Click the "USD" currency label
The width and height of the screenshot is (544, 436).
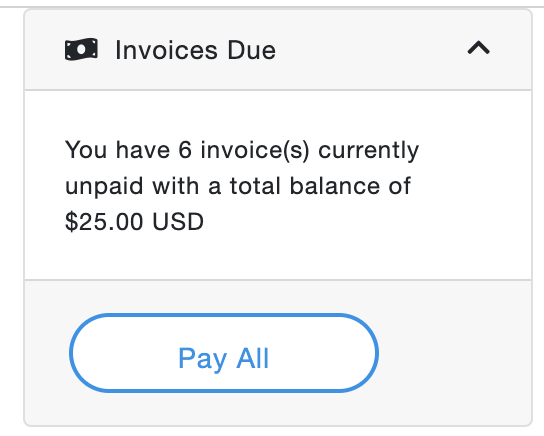coord(178,221)
